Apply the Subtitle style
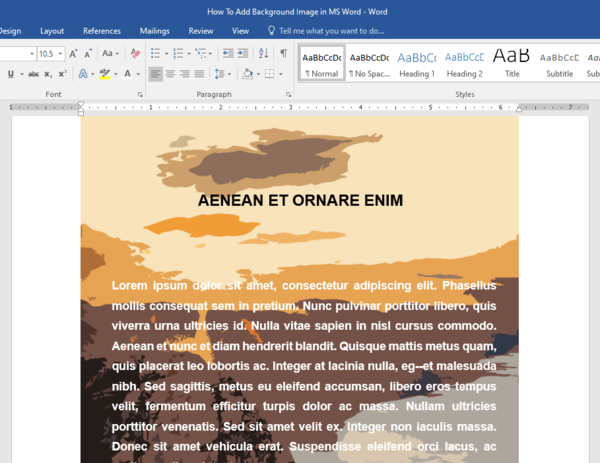 coord(559,64)
